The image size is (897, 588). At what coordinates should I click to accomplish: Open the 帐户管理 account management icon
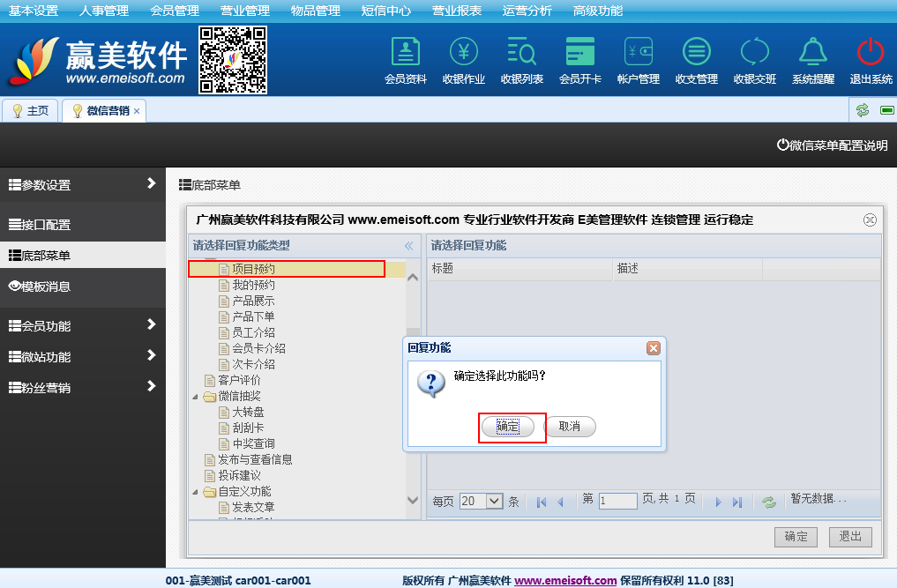(638, 60)
